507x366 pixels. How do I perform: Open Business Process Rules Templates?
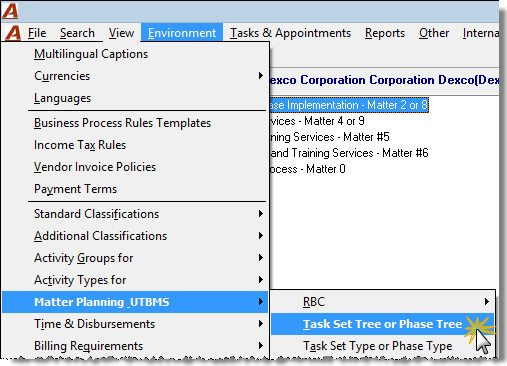coord(135,123)
